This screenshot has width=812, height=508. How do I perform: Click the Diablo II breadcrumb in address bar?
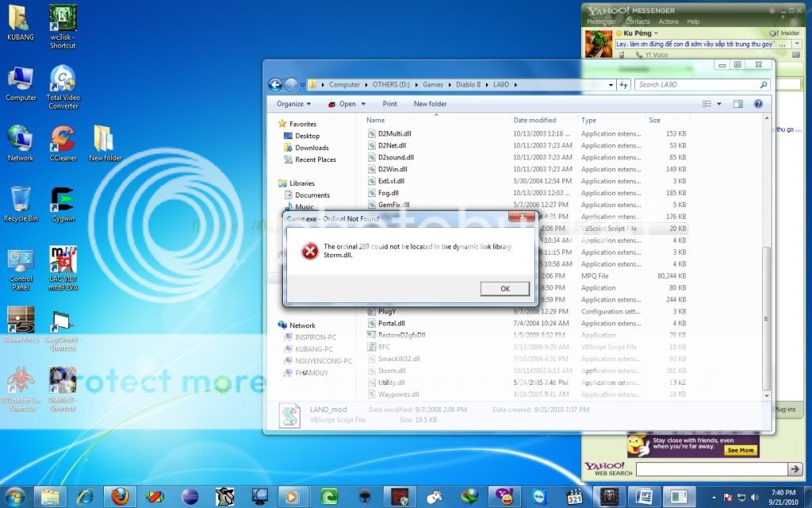point(468,84)
